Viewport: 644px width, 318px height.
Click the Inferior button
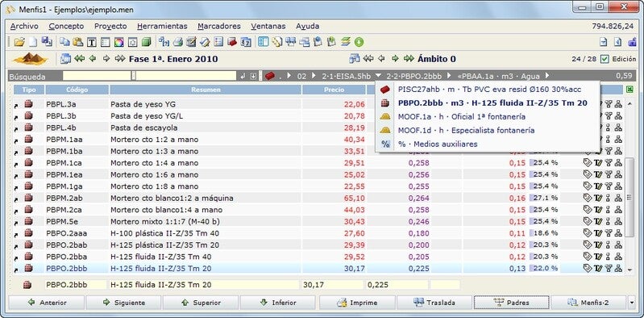(x=278, y=303)
